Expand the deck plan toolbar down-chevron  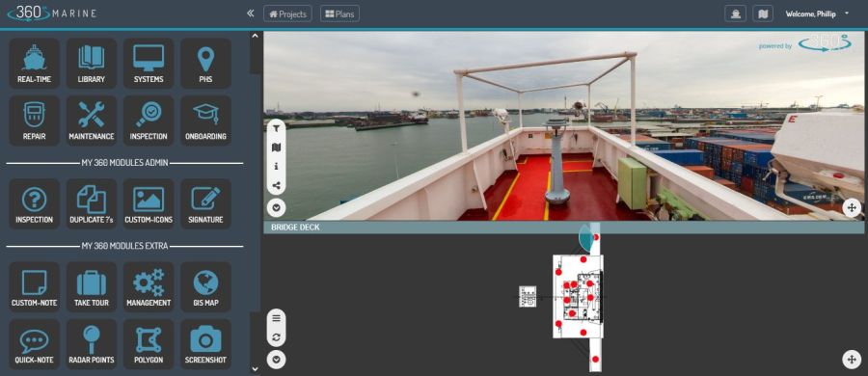click(276, 360)
